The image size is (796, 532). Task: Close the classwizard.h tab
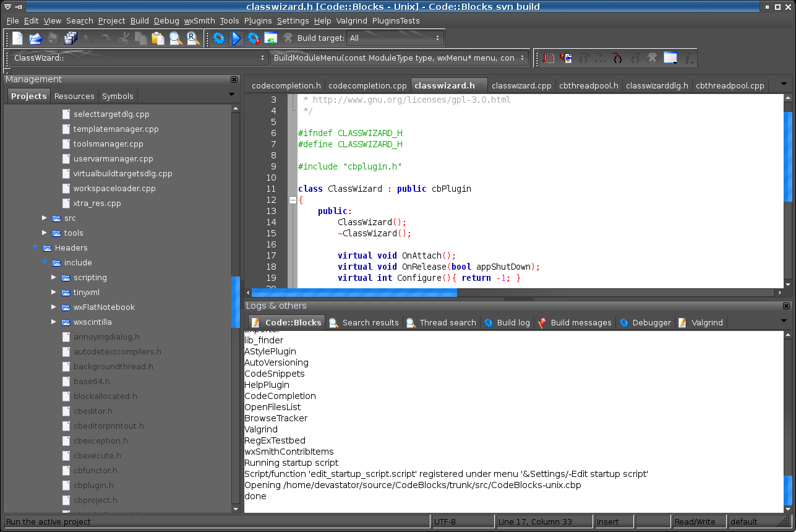(481, 85)
